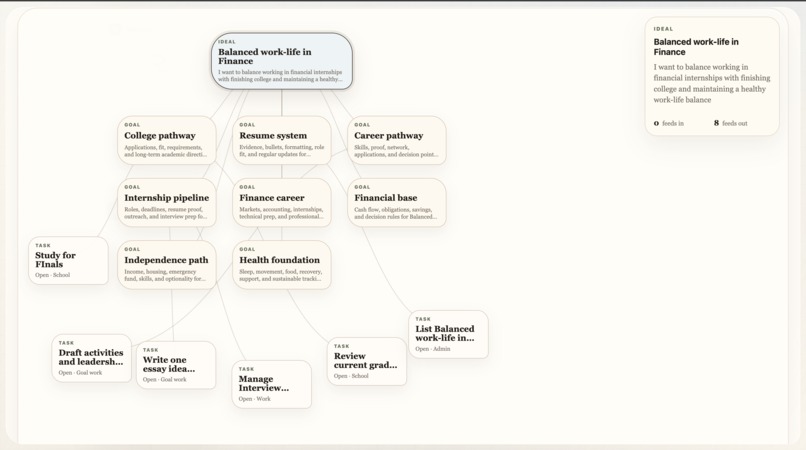Click the IDEAL label in the details panel
The height and width of the screenshot is (450, 806).
click(x=663, y=29)
